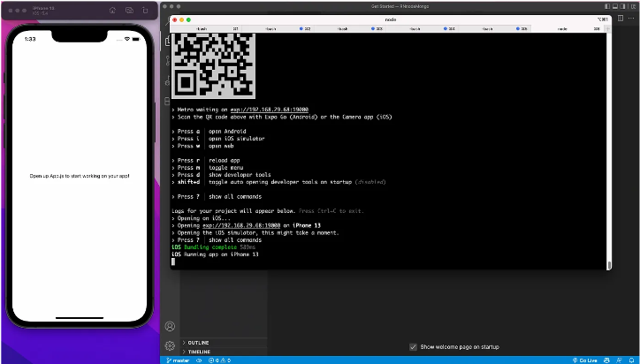640x364 pixels.
Task: Open the Manage gear in activity bar
Action: (170, 345)
